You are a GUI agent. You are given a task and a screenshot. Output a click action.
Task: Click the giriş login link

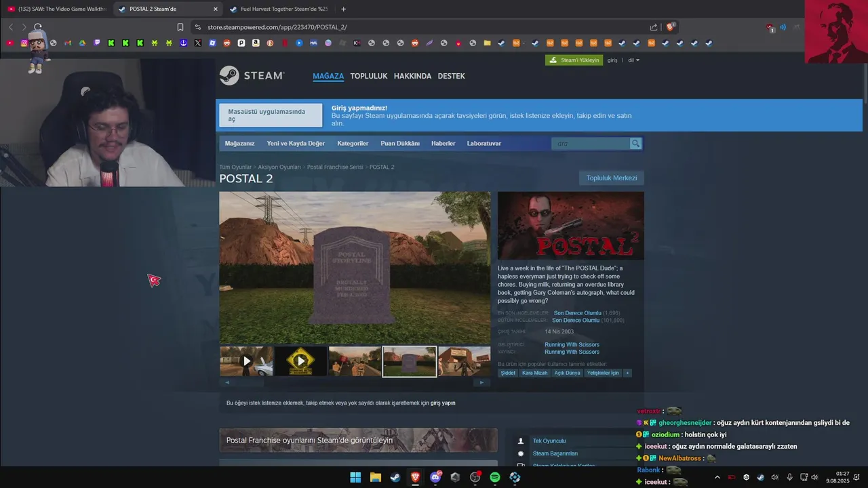pyautogui.click(x=612, y=60)
